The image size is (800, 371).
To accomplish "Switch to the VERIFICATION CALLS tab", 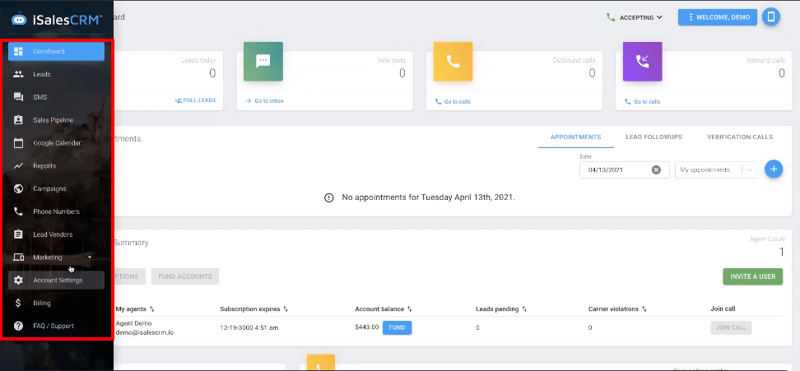I will coord(740,137).
